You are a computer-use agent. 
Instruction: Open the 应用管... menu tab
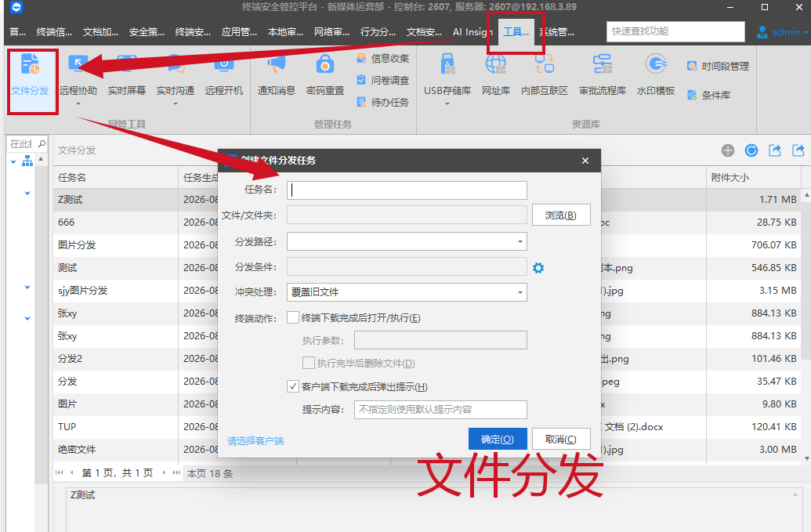(x=239, y=32)
